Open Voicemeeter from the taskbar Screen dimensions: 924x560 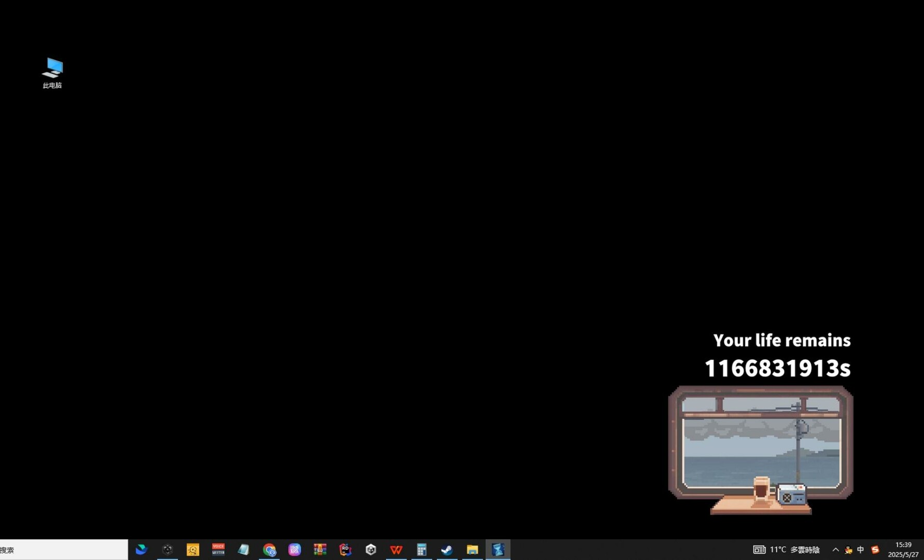(x=218, y=550)
